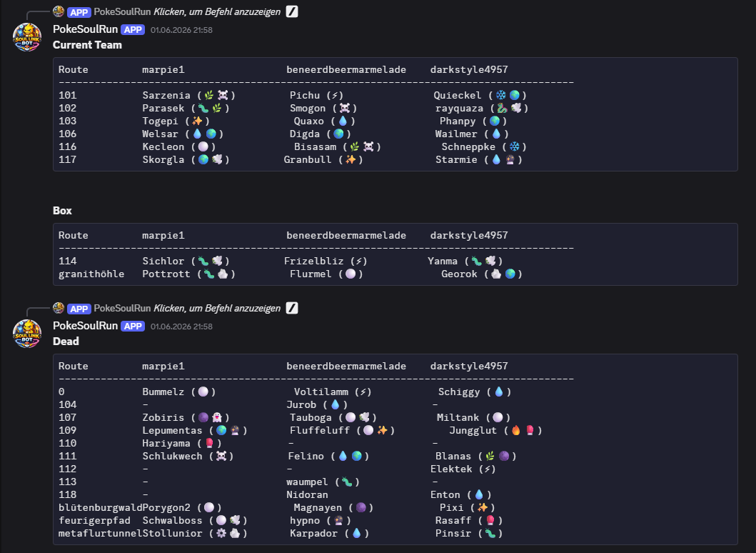Click APP badge in reply line above Dead
The image size is (756, 553).
(x=79, y=309)
